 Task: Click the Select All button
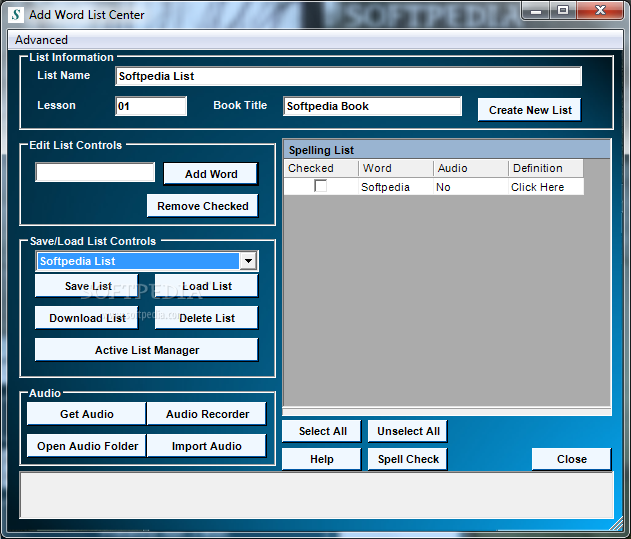pyautogui.click(x=322, y=431)
